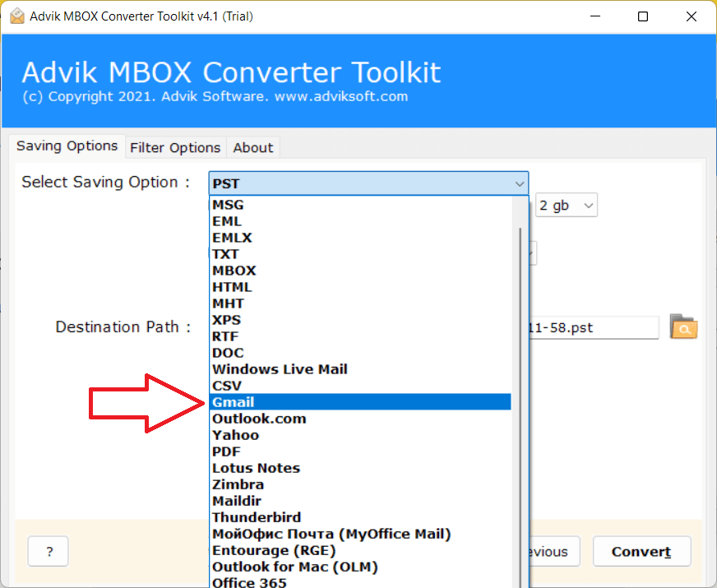Select Windows Live Mail option

(x=280, y=369)
